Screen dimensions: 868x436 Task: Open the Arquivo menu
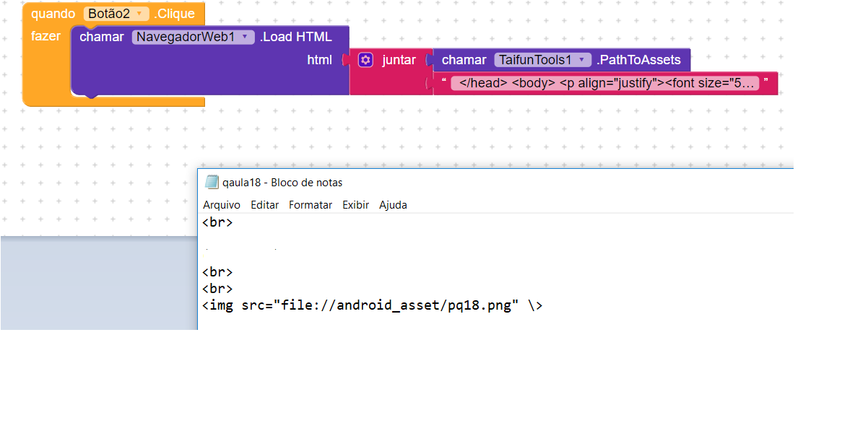tap(221, 205)
